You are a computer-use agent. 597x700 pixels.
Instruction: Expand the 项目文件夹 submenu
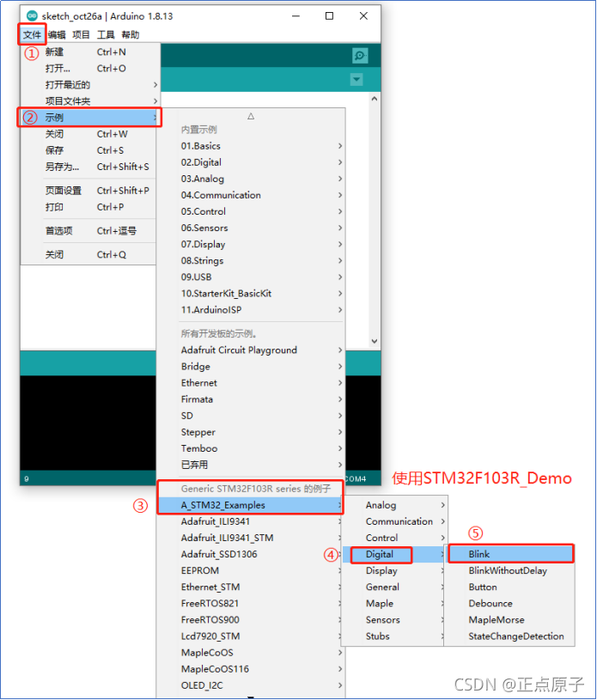[x=90, y=101]
